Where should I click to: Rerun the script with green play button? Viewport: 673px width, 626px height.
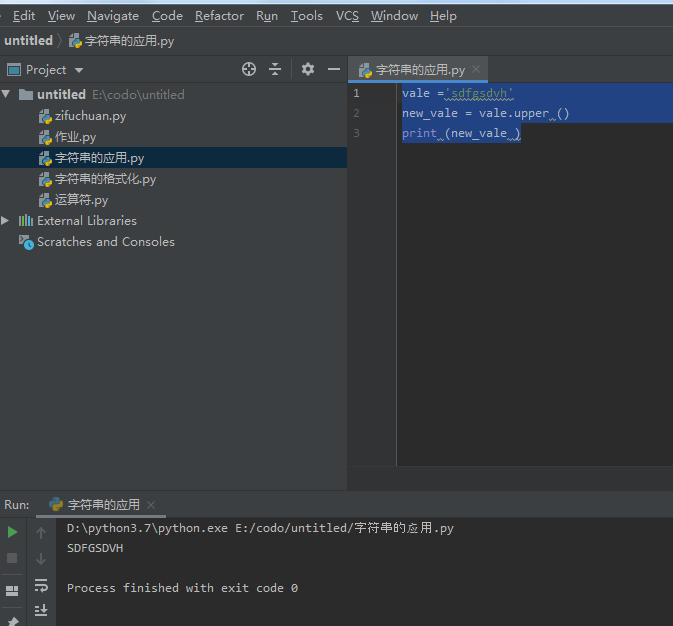point(12,532)
